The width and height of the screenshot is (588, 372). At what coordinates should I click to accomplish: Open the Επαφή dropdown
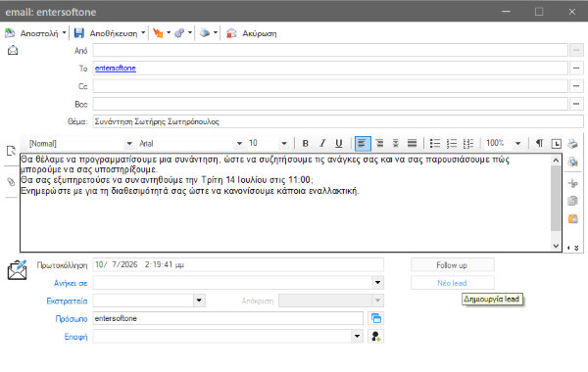[x=357, y=337]
